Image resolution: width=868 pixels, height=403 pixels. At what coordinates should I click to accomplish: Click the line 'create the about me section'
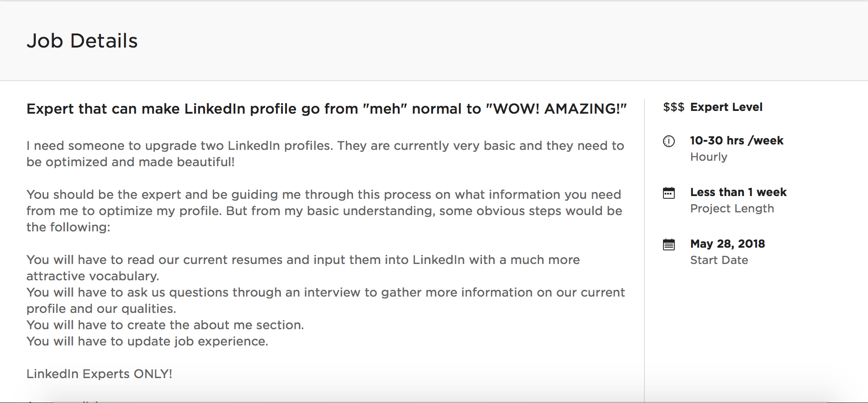pos(165,325)
